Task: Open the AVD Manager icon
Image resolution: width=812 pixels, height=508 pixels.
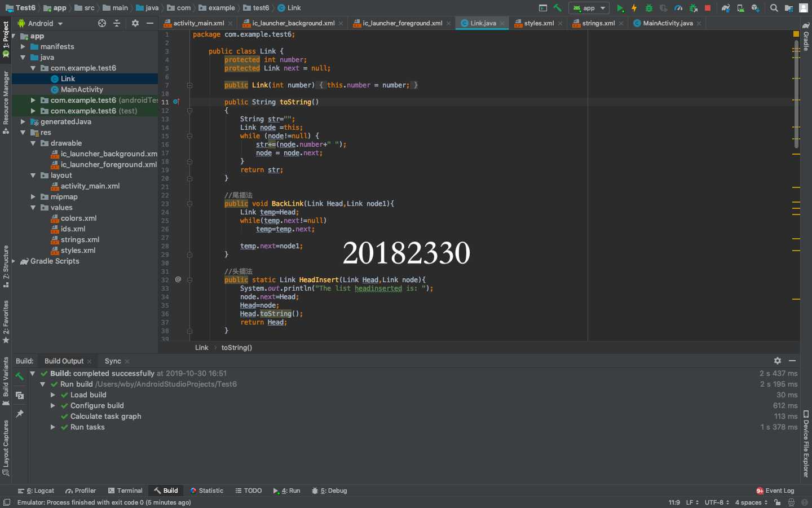Action: click(740, 8)
